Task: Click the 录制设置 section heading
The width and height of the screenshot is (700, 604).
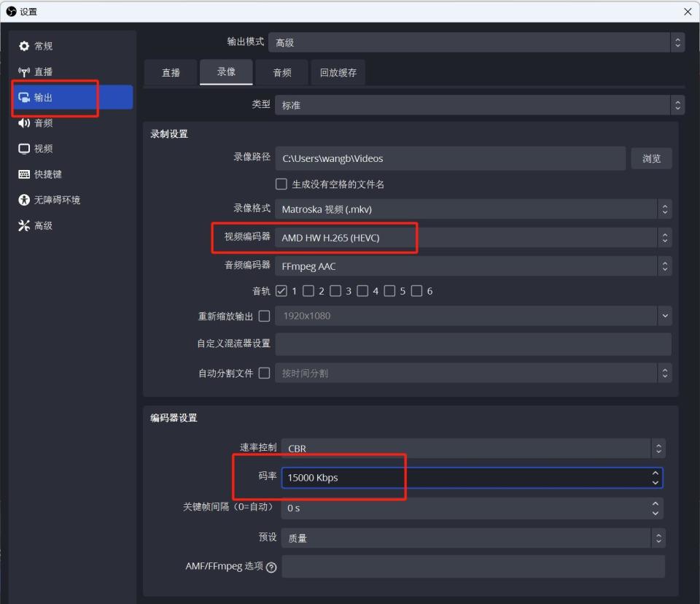Action: point(169,134)
